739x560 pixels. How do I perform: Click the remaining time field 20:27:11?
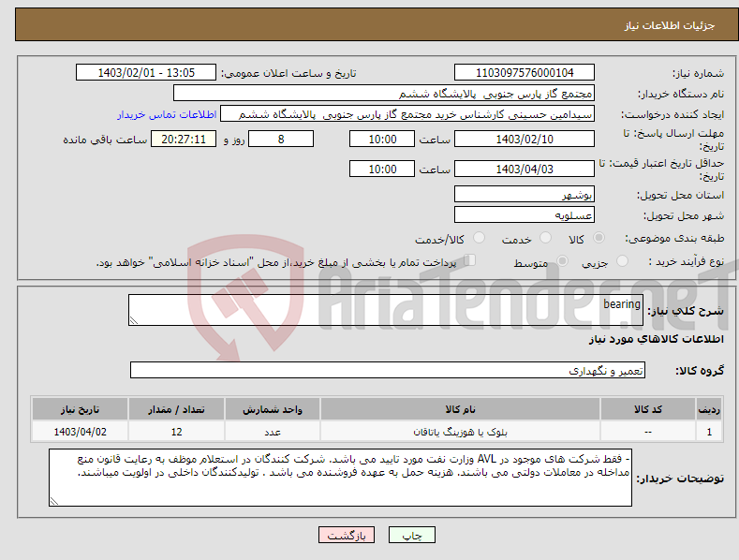(184, 139)
